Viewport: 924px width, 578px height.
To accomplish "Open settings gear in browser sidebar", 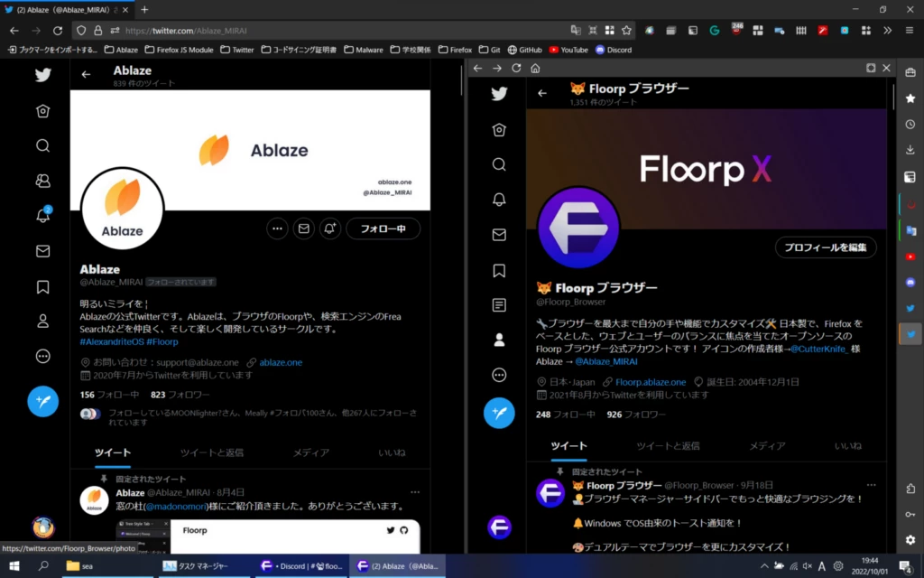I will tap(910, 540).
